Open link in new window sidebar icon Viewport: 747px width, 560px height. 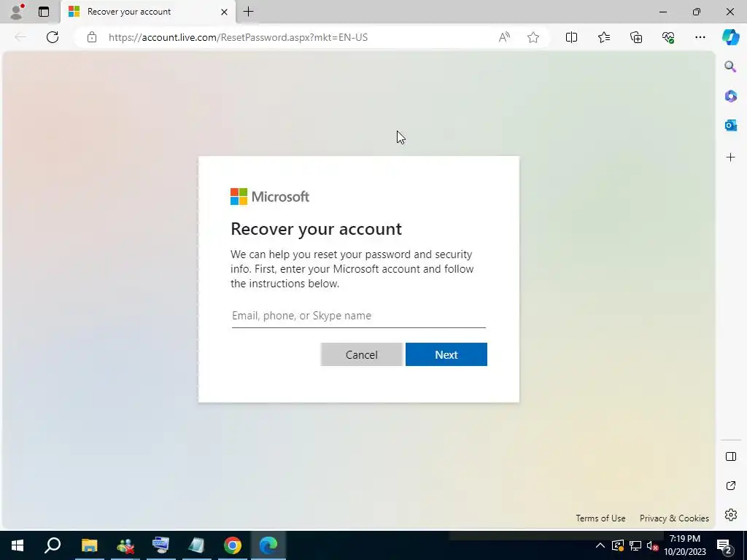pos(730,486)
